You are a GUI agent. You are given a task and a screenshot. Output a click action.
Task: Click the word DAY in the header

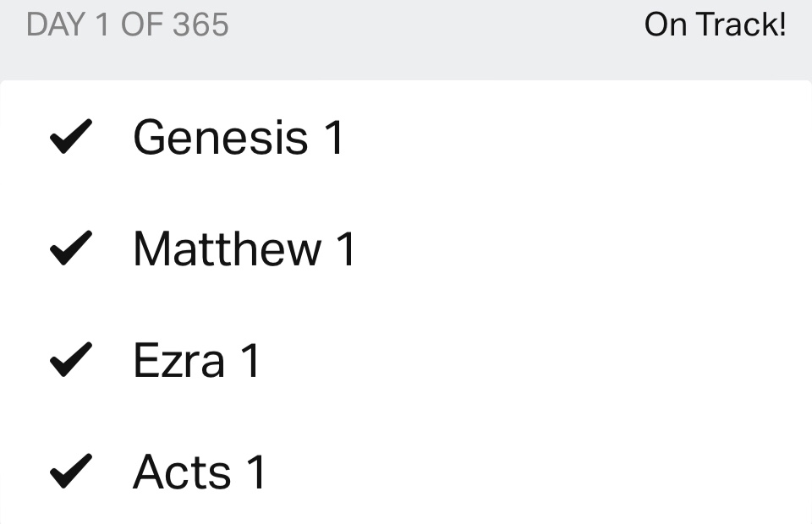click(56, 25)
